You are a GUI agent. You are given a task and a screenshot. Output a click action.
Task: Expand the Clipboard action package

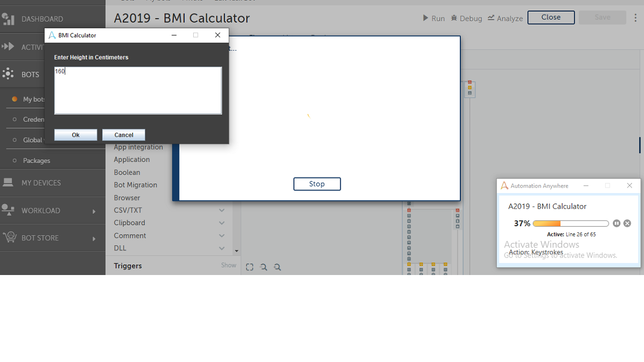pyautogui.click(x=221, y=223)
